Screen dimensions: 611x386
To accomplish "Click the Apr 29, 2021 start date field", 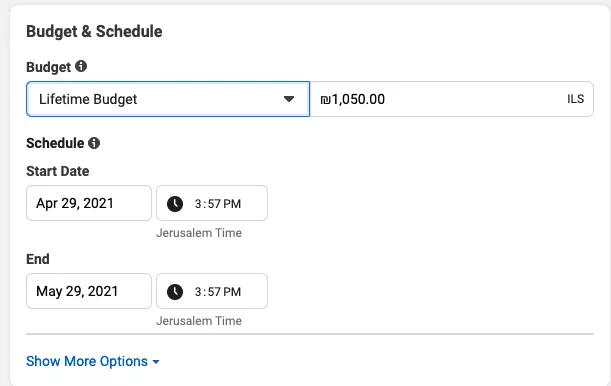I will [89, 203].
